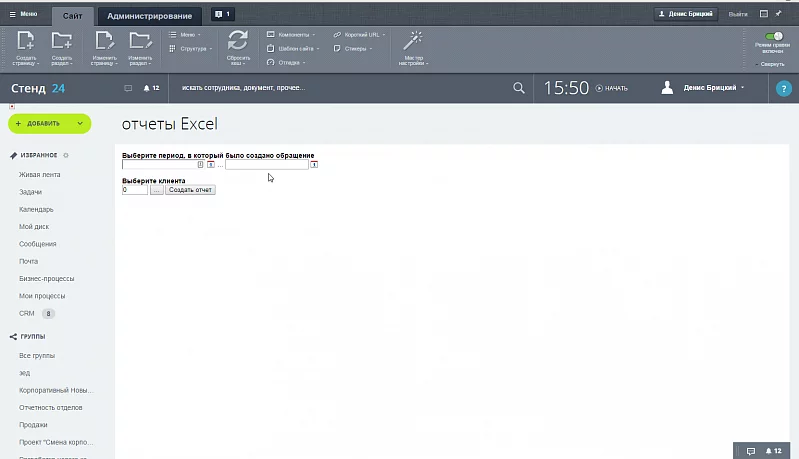Click the Create page icon
799x459 pixels.
click(26, 41)
